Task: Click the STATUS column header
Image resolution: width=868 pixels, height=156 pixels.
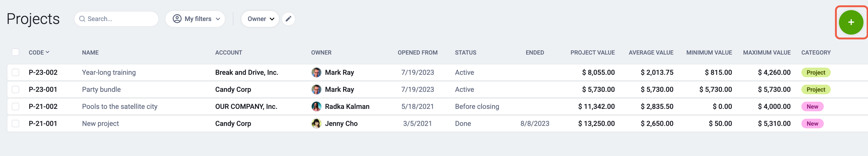Action: pos(465,52)
